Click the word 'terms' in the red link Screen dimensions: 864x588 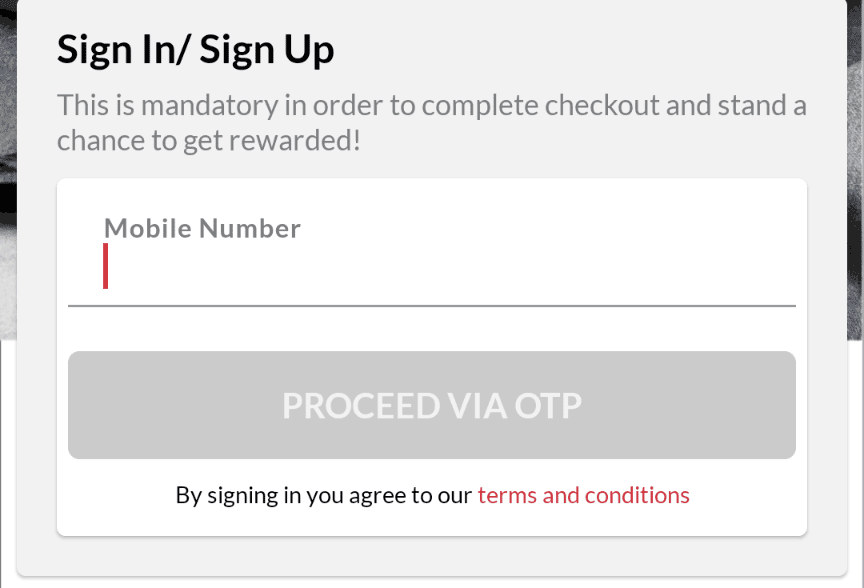[x=507, y=495]
